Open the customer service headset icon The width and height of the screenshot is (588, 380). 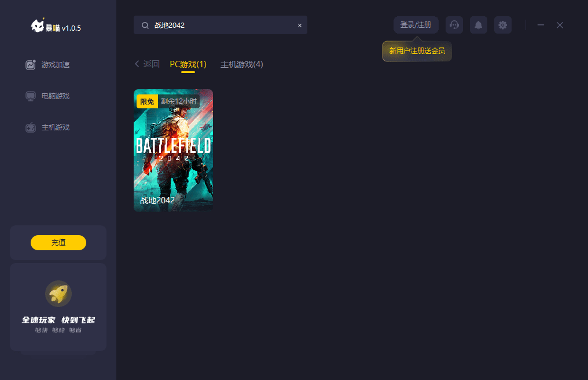click(x=454, y=25)
